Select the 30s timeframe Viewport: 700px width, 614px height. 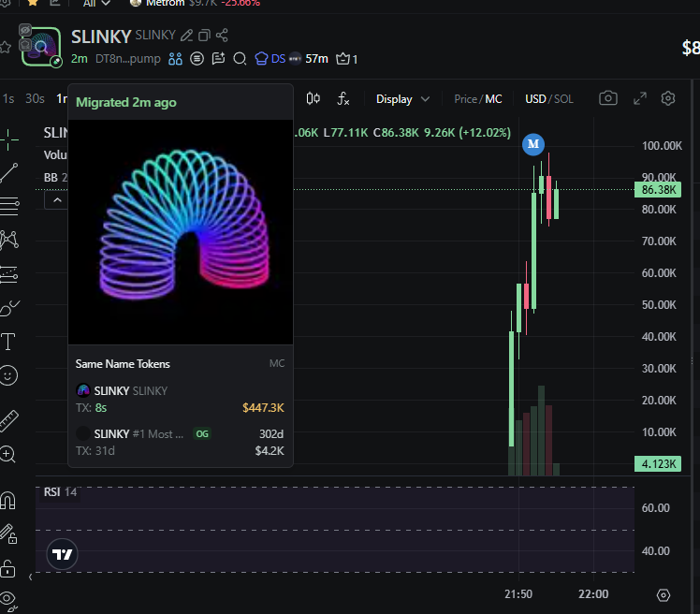click(x=36, y=99)
